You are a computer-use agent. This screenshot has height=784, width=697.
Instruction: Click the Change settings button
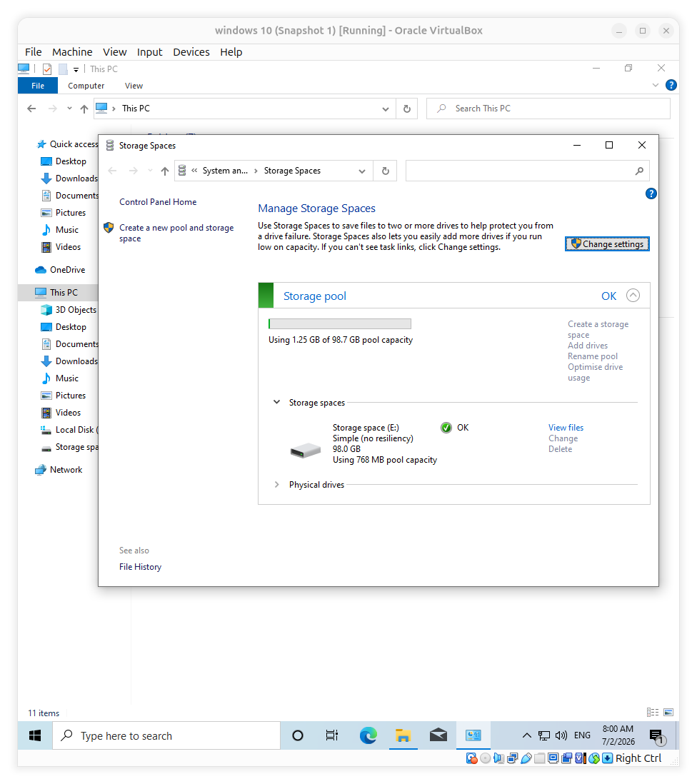point(607,244)
